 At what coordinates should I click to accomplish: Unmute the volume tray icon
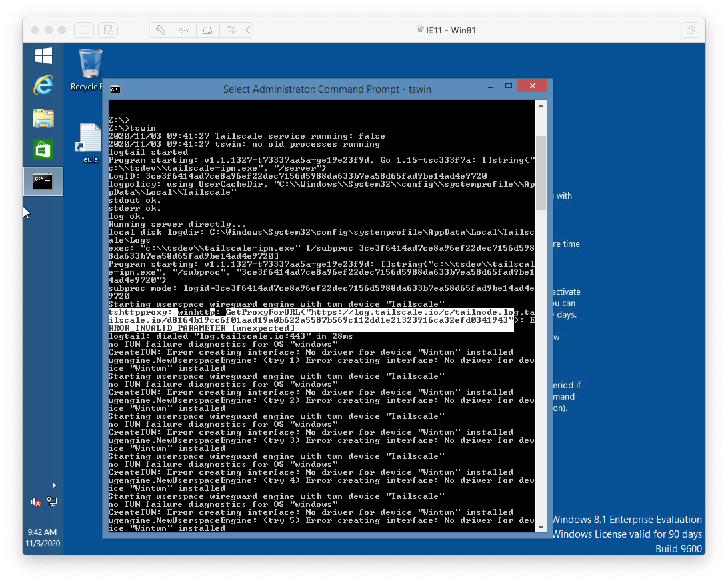(x=36, y=502)
